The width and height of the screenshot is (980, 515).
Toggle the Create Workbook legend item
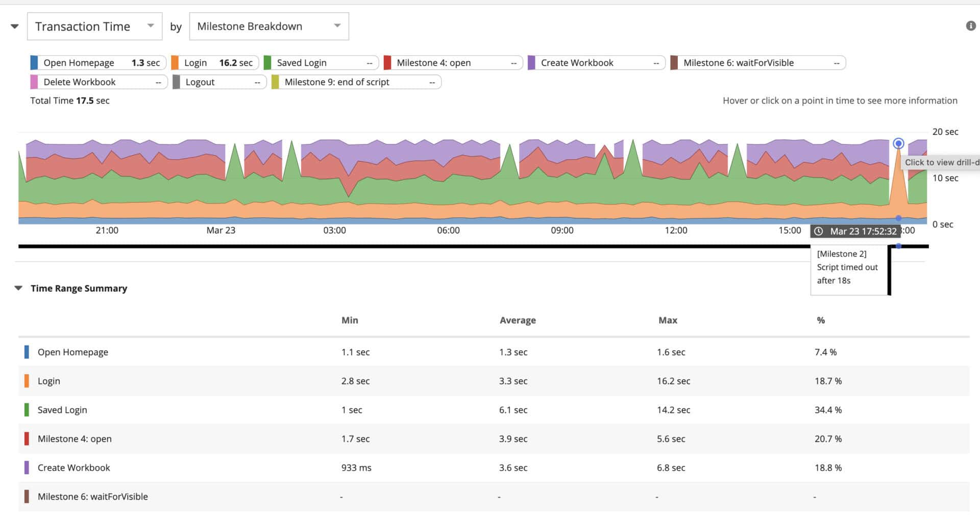tap(596, 63)
